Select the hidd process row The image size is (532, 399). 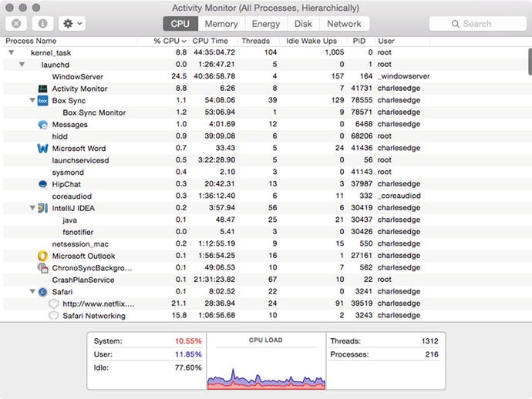click(264, 136)
